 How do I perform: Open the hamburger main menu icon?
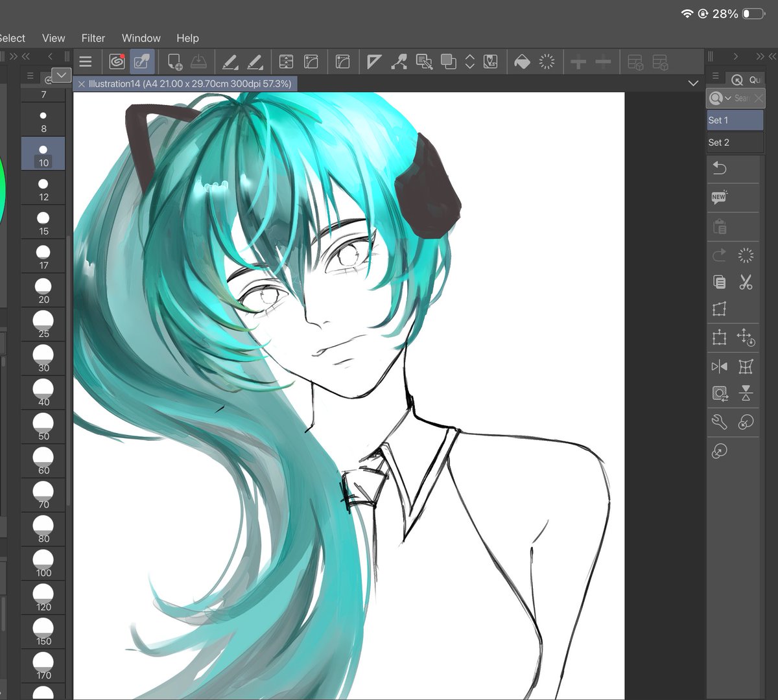coord(85,62)
